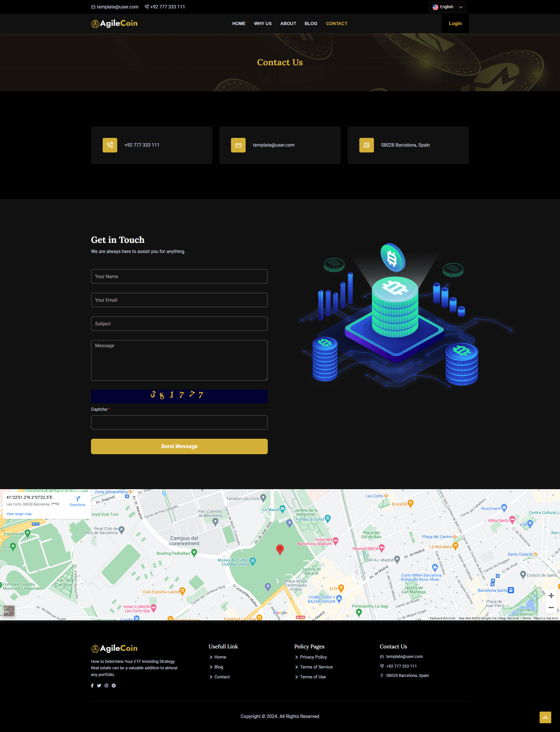The height and width of the screenshot is (732, 560).
Task: Open the BLOG menu item
Action: tap(311, 24)
